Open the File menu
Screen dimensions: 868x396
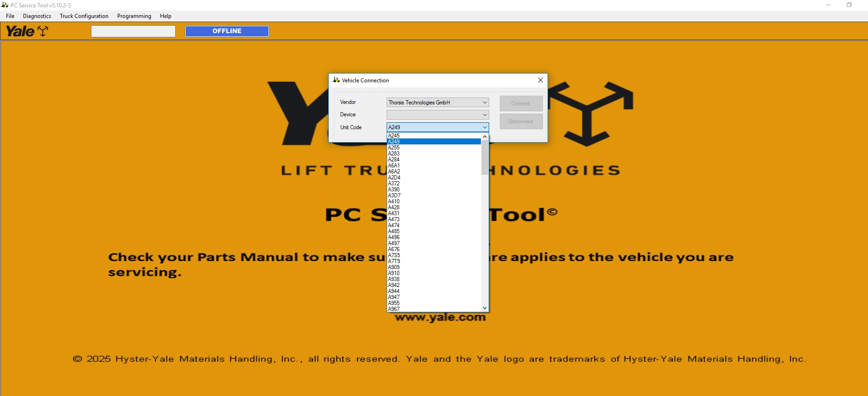(10, 16)
